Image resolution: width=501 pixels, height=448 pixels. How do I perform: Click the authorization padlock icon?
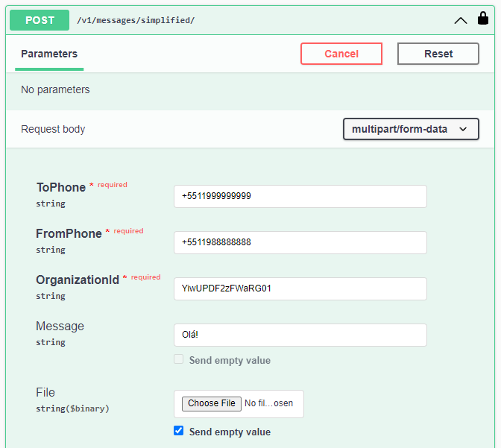click(x=482, y=19)
